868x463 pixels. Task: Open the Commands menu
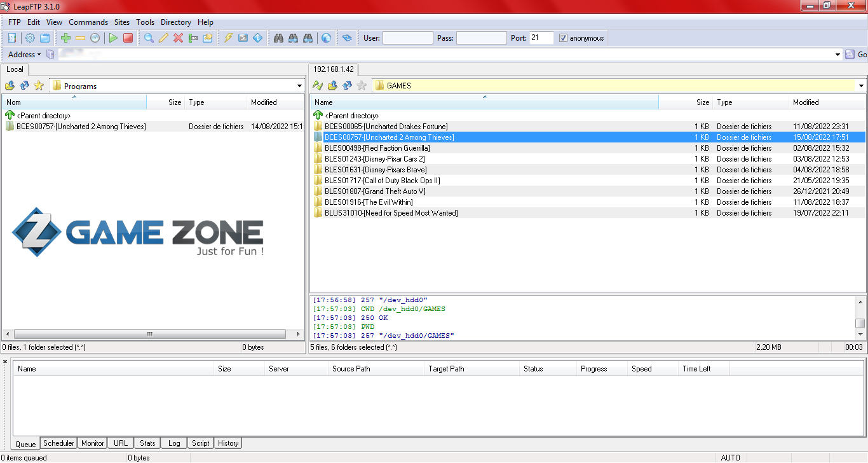(x=88, y=22)
